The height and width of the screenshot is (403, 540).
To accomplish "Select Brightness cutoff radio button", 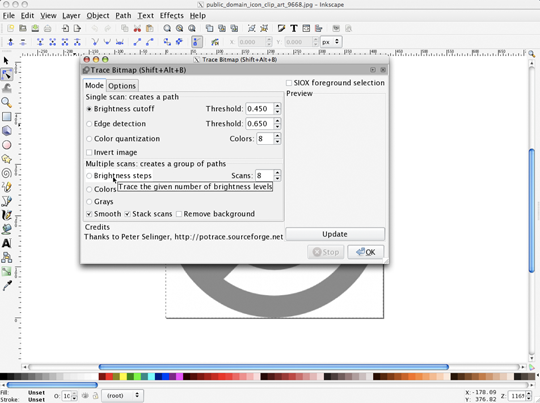I will (89, 109).
